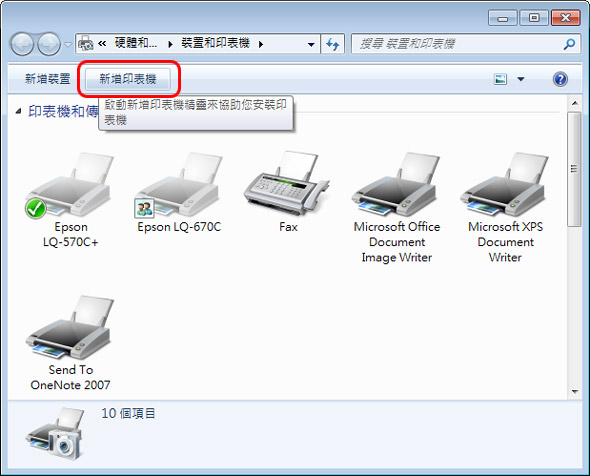Open the help question mark icon
This screenshot has height=476, width=590.
tap(560, 79)
